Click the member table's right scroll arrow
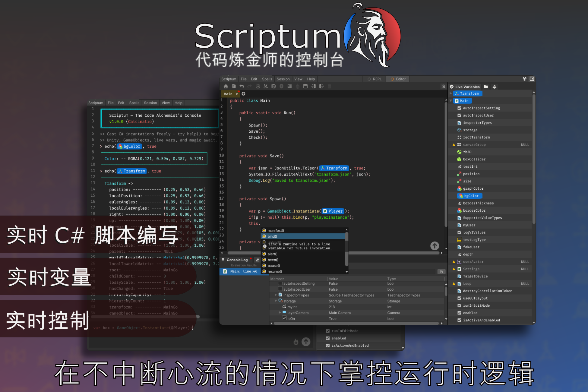Screen dimensions: 588x392 coord(442,323)
